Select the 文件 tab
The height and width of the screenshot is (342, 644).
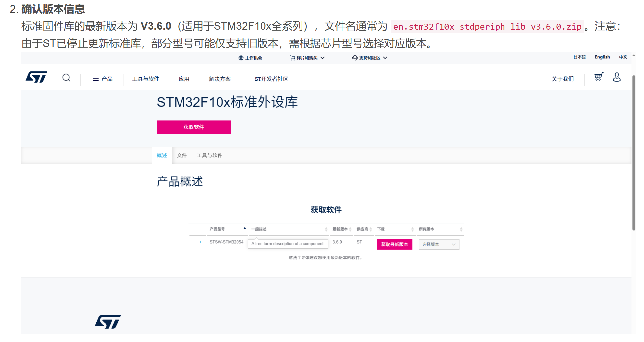(x=182, y=155)
